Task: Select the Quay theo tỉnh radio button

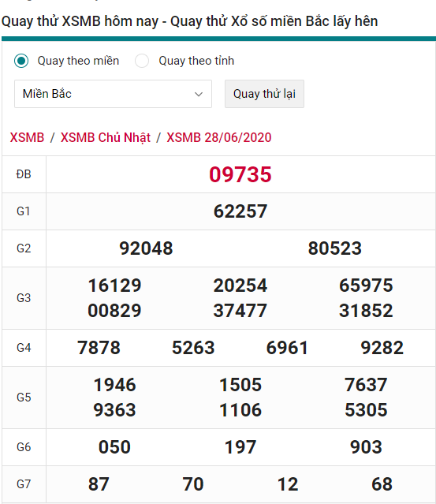Action: [x=142, y=61]
